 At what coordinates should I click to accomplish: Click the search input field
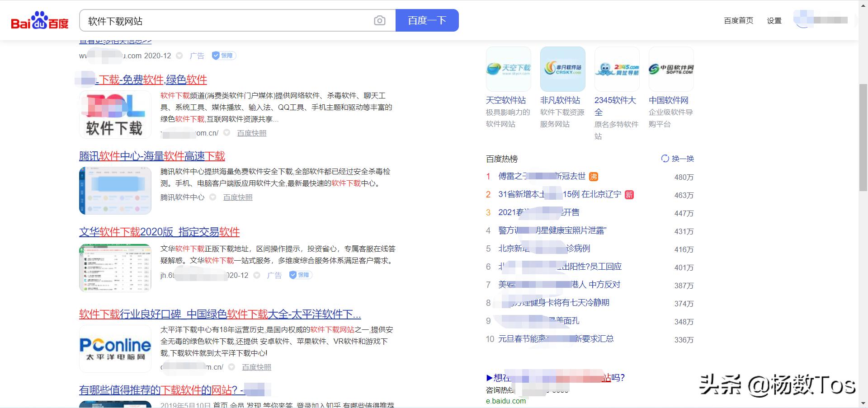tap(226, 20)
